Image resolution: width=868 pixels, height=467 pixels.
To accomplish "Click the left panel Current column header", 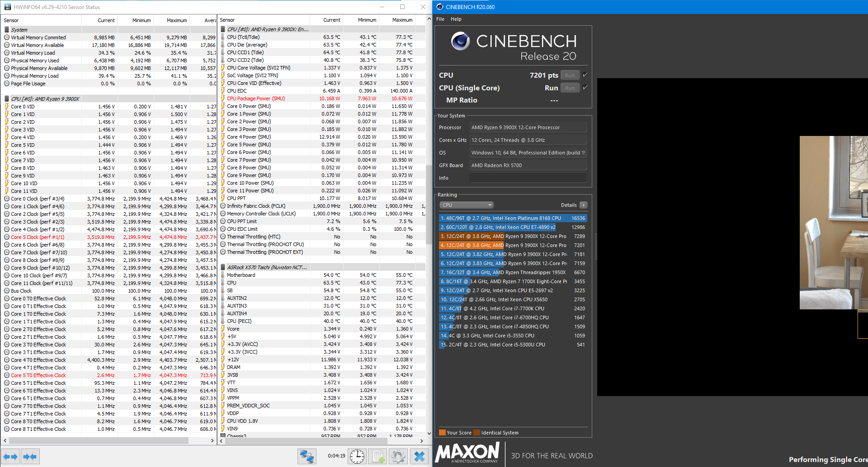I will point(99,20).
